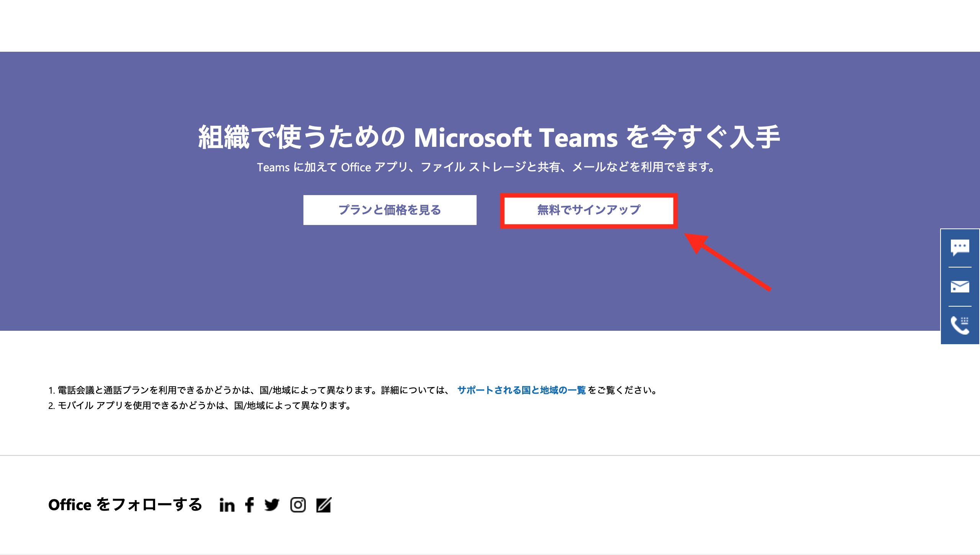This screenshot has width=980, height=555.
Task: Open サポートされる国と地域の一覧 link
Action: (521, 390)
